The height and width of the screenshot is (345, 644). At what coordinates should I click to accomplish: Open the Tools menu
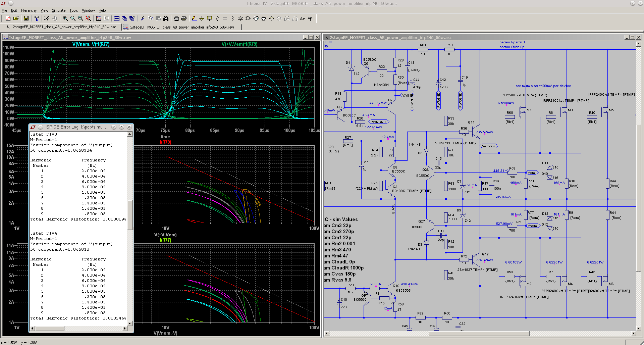pyautogui.click(x=74, y=10)
